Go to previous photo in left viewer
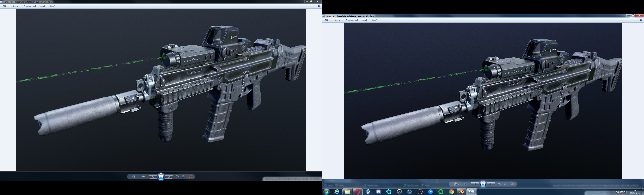This screenshot has height=195, width=644. pyautogui.click(x=153, y=177)
